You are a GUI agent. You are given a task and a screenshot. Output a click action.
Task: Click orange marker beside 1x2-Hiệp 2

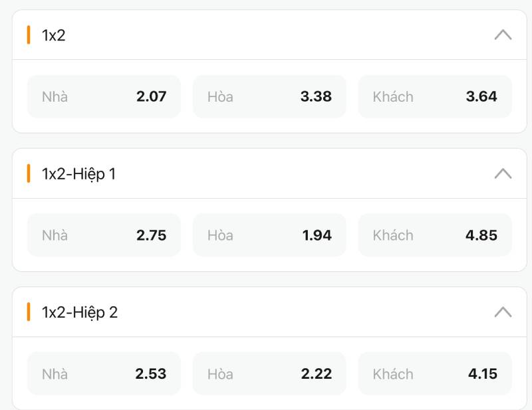[29, 312]
